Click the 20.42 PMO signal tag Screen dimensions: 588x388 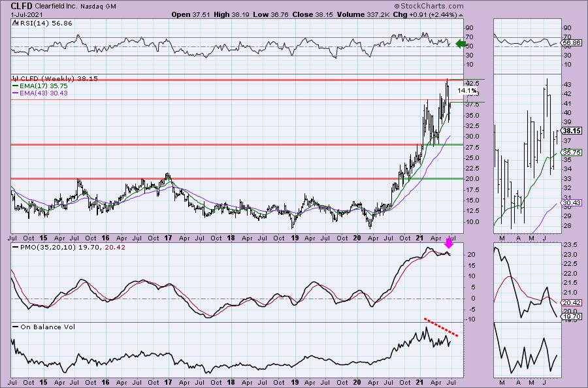(x=572, y=303)
